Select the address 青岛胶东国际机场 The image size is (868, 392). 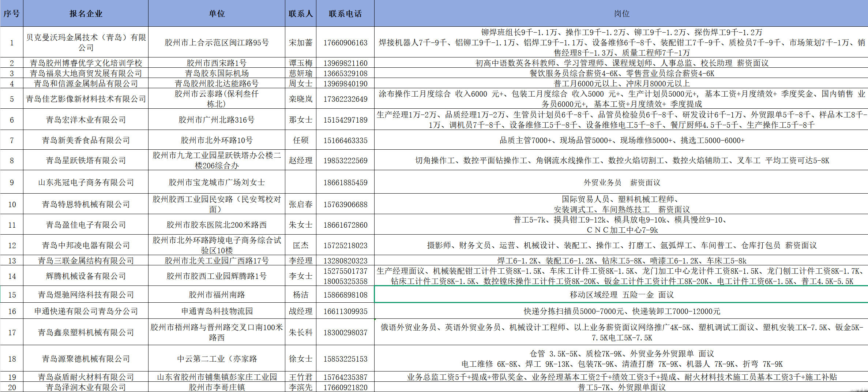click(217, 73)
